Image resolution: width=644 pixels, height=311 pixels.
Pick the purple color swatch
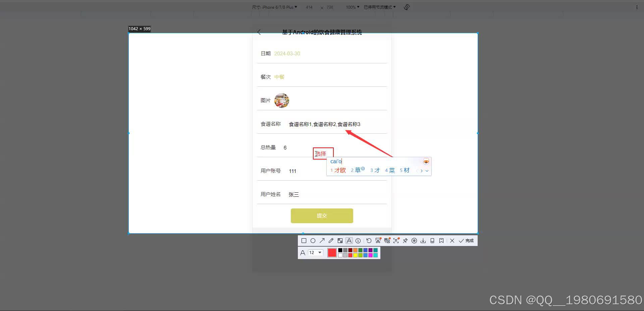[370, 250]
